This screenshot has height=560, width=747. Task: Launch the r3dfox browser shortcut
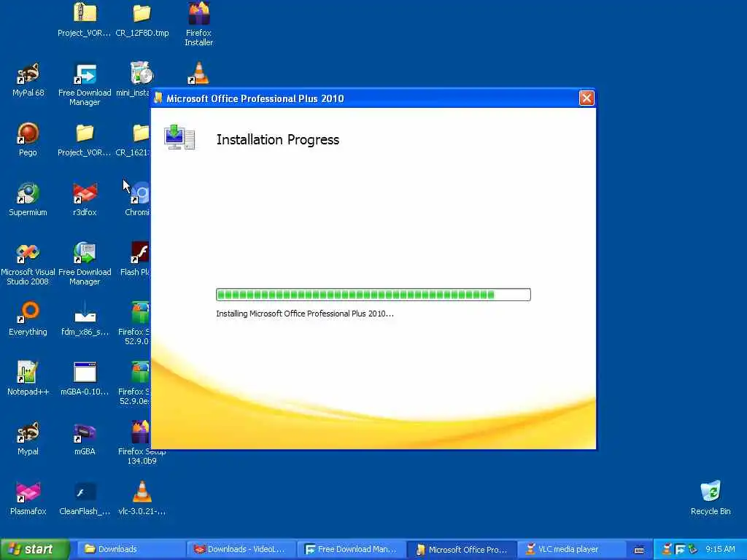point(85,194)
